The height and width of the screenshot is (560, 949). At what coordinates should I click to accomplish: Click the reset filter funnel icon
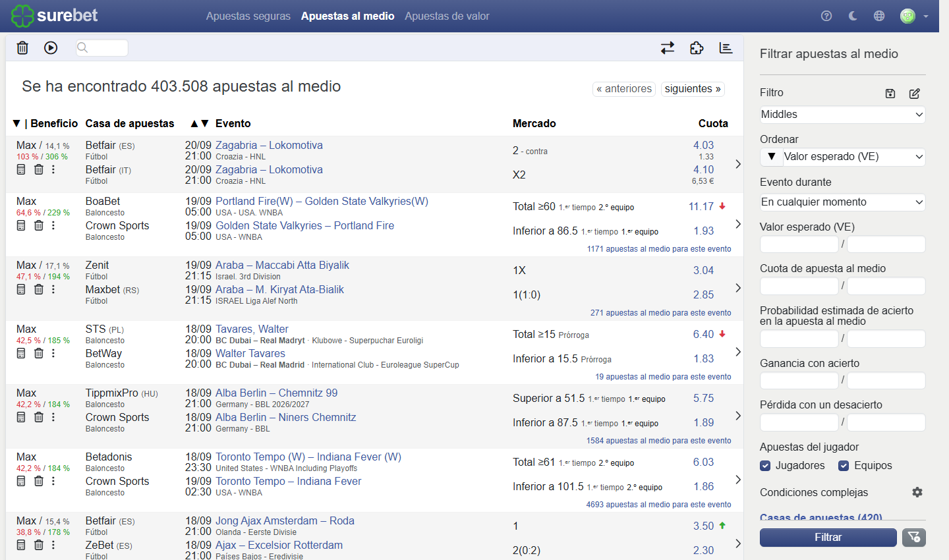pyautogui.click(x=914, y=538)
